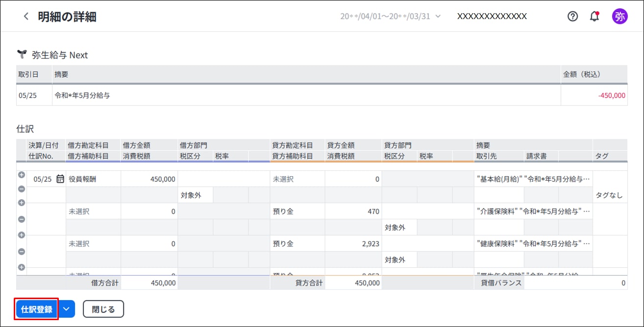The image size is (644, 327).
Task: Open credit tax class 対象外 under the 2,923 row
Action: coord(399,260)
